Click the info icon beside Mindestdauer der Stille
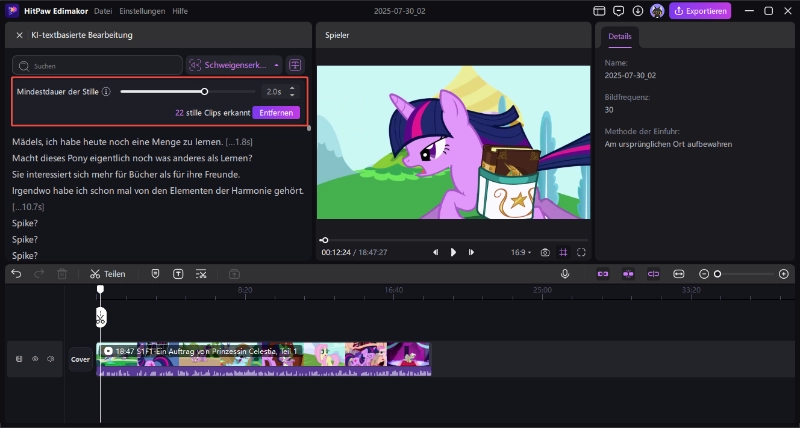Image resolution: width=800 pixels, height=428 pixels. click(106, 92)
